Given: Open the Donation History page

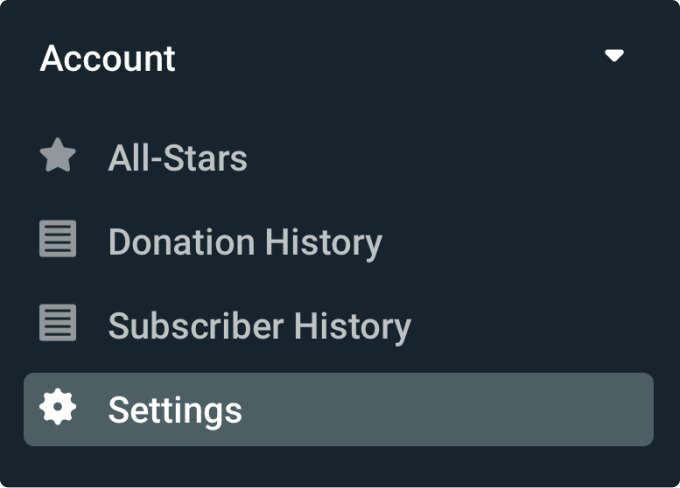Looking at the screenshot, I should point(245,242).
